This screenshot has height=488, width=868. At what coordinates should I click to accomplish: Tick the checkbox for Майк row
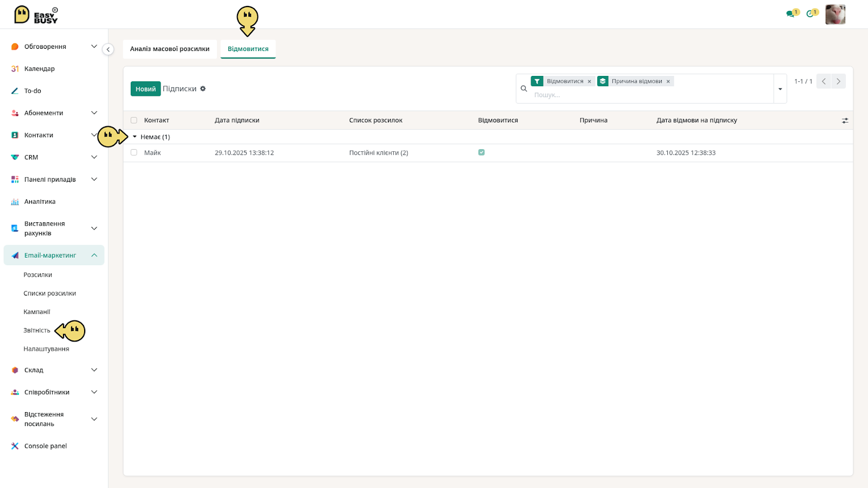tap(134, 152)
